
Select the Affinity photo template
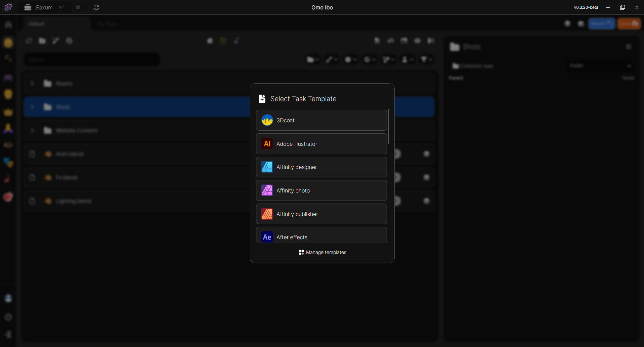click(x=321, y=190)
